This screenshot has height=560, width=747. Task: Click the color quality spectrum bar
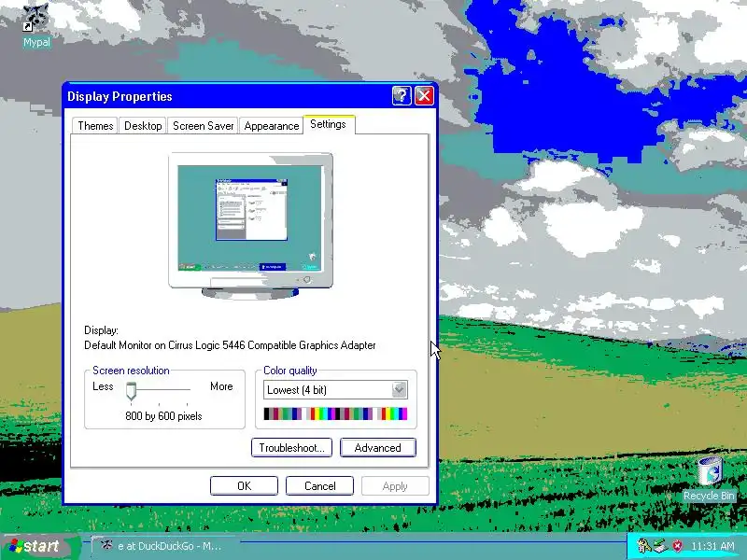(x=335, y=413)
